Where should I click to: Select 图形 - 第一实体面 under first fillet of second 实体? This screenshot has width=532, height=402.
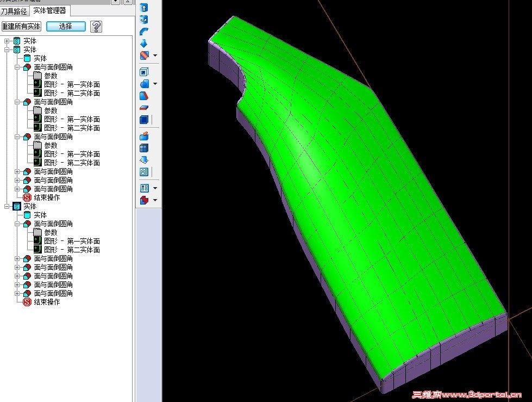pos(72,84)
